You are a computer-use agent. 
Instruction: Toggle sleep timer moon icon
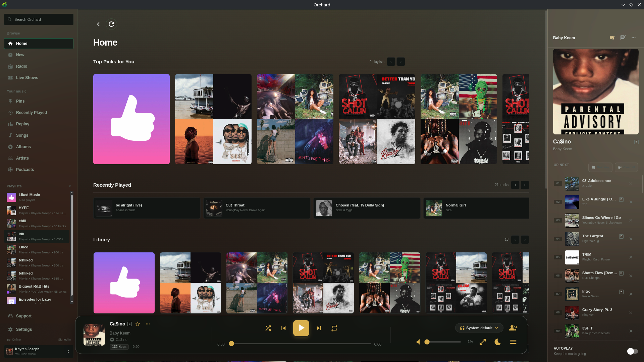498,342
